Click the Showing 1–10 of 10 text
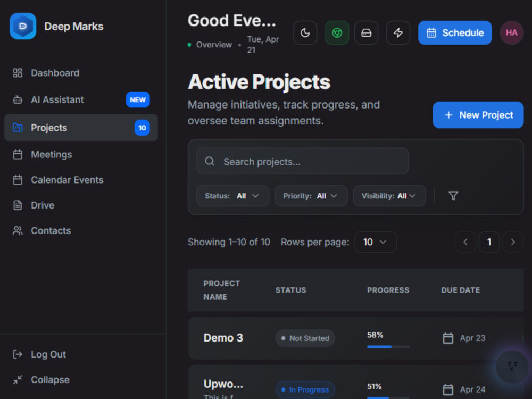Screen dimensions: 532x399 pos(229,242)
